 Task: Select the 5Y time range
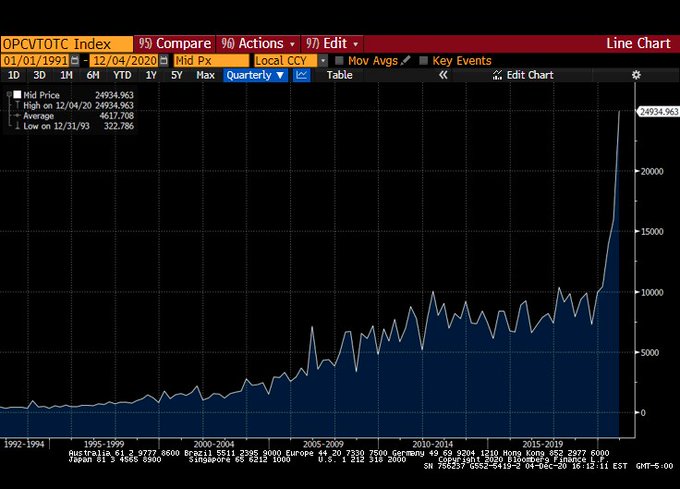177,75
